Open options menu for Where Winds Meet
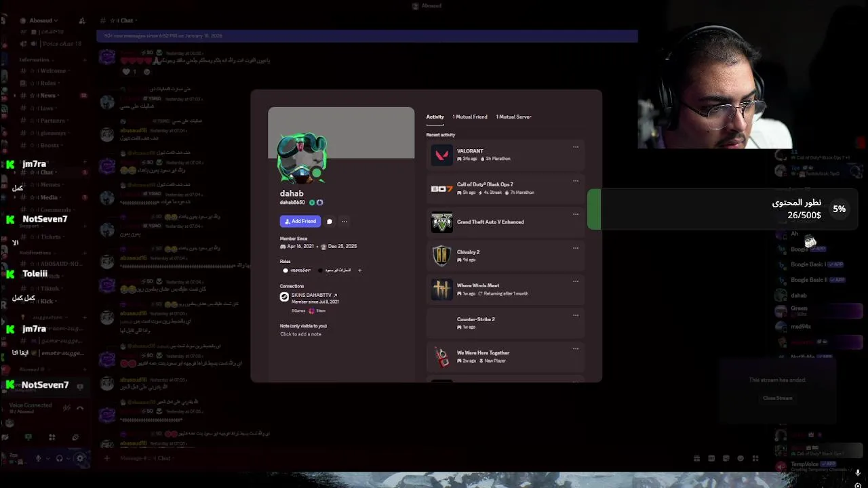The image size is (868, 488). tap(576, 281)
